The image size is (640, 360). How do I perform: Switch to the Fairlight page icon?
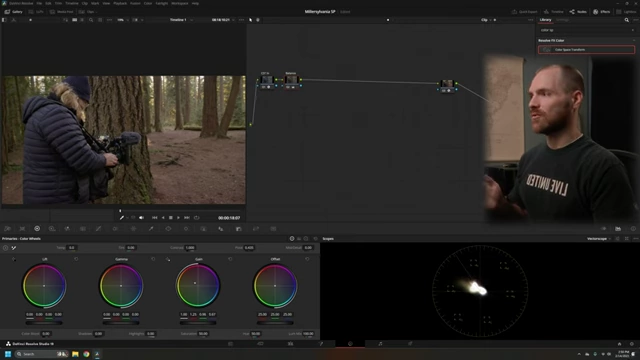[x=380, y=344]
